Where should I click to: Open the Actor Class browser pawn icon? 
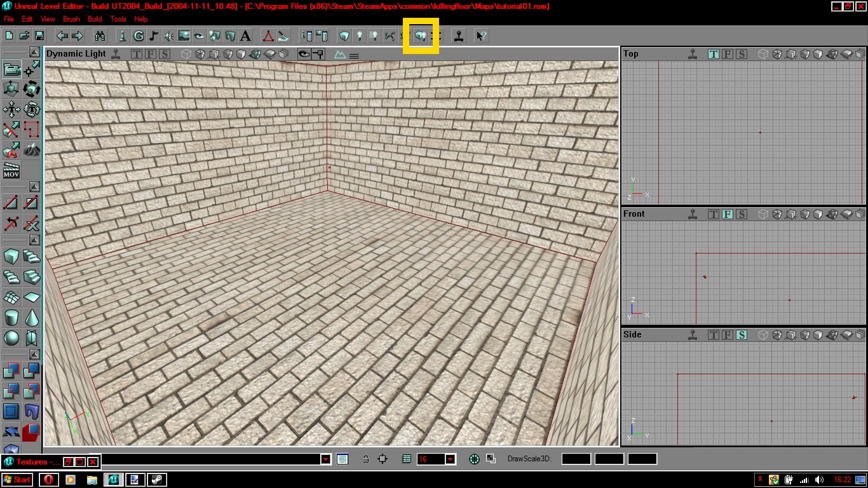coord(123,36)
